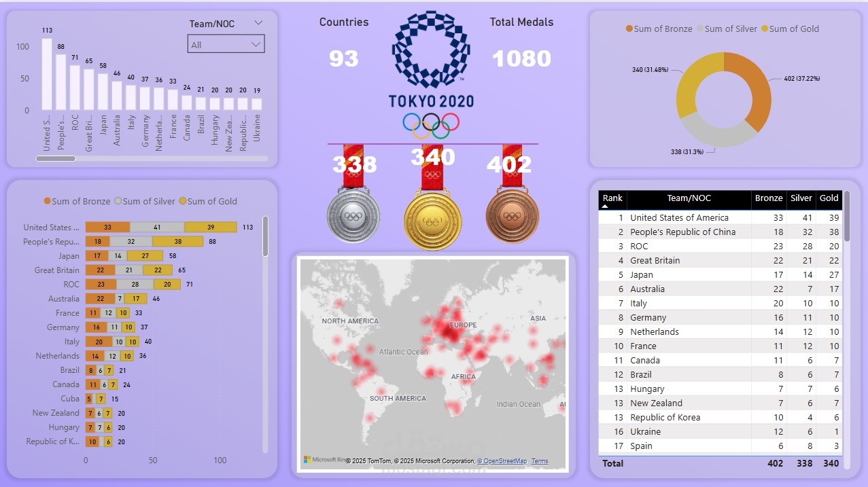
Task: Select the Sum of Gold legend in the donut chart
Action: (x=790, y=29)
